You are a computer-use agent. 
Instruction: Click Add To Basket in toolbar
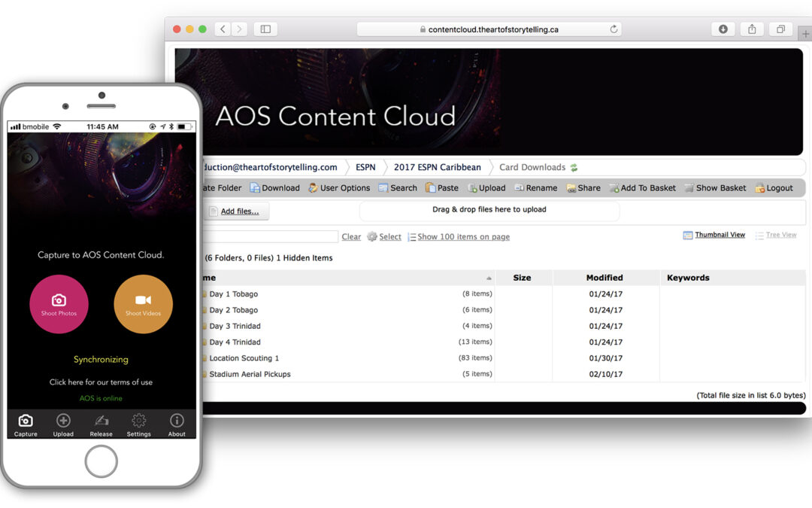(x=643, y=188)
